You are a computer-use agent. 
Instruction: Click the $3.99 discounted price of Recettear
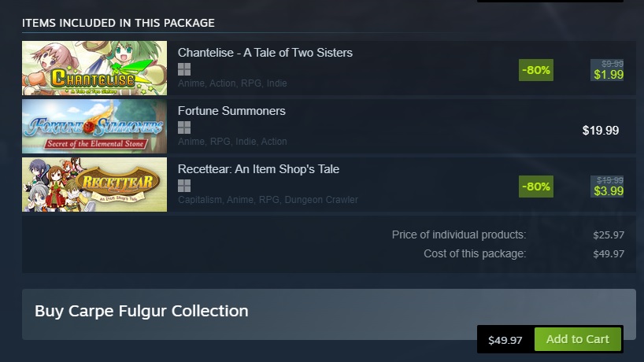609,191
